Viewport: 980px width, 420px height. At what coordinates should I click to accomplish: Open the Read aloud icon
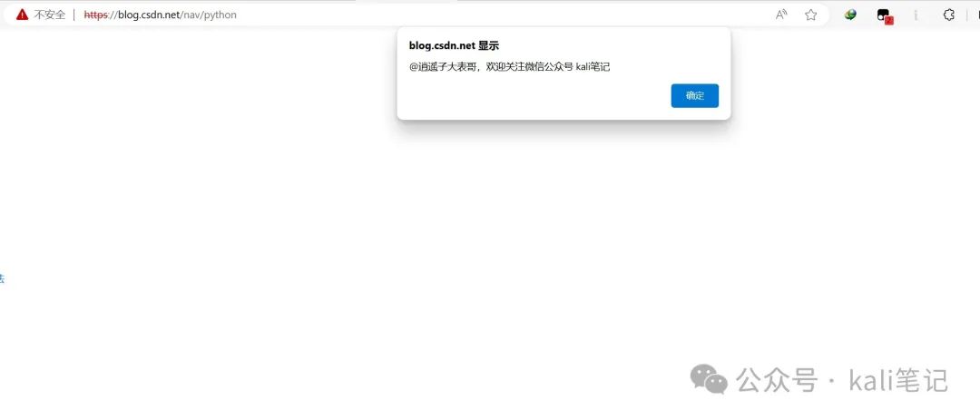[781, 15]
